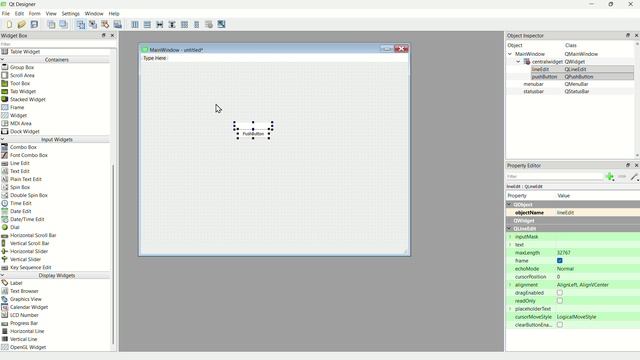Viewport: 640px width, 360px height.
Task: Click the Break Layout toolbar icon
Action: pyautogui.click(x=209, y=24)
